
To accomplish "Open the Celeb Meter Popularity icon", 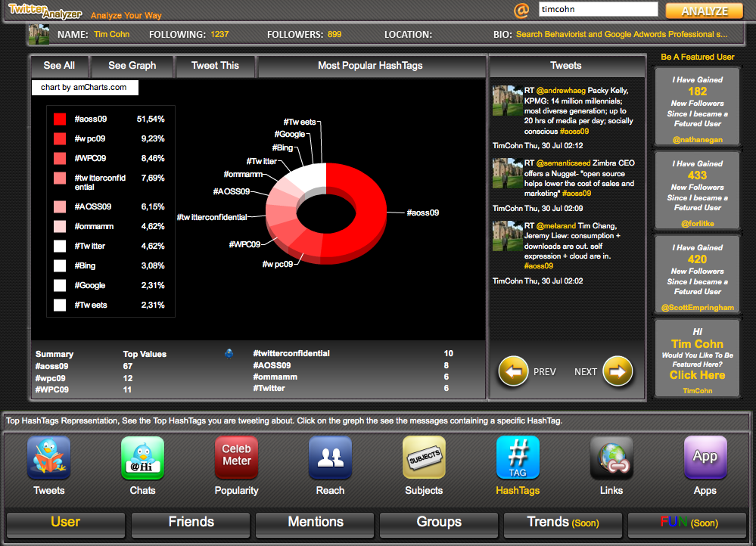I will point(236,458).
